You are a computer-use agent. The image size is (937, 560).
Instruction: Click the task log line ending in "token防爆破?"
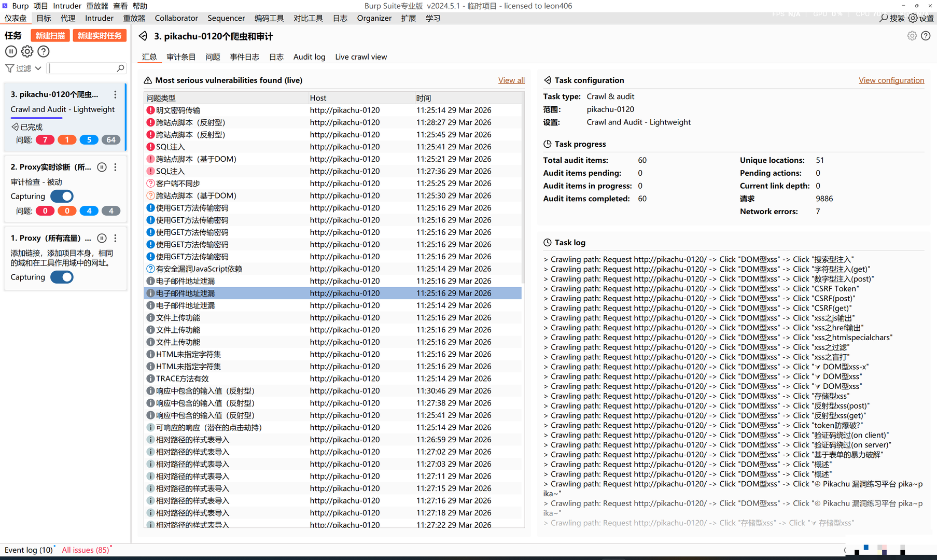pos(703,425)
